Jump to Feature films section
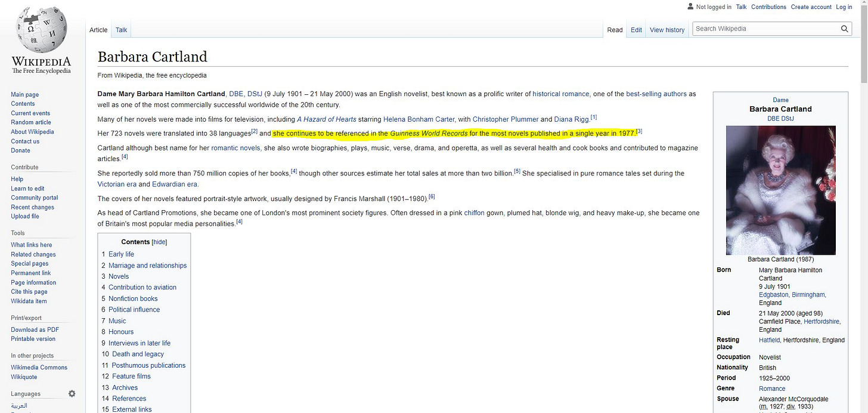The image size is (868, 413). point(131,376)
